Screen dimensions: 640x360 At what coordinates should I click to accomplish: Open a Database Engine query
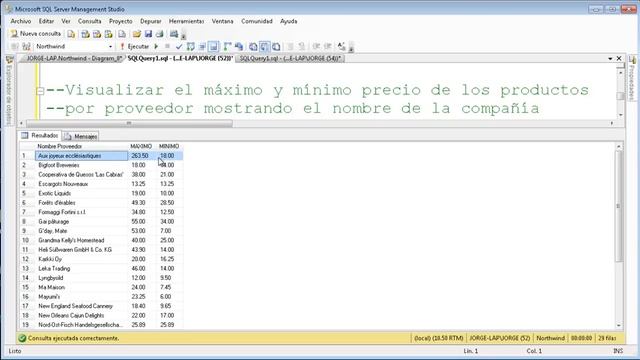point(71,34)
